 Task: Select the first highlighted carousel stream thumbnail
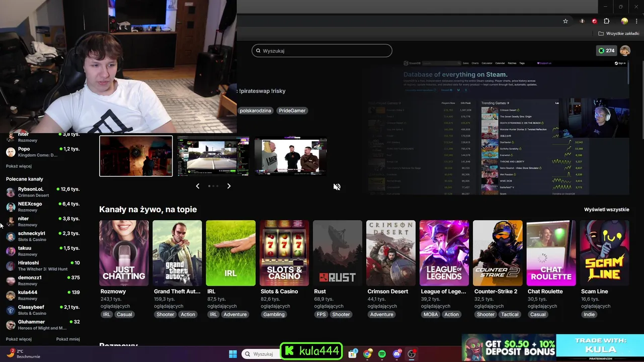click(x=136, y=156)
